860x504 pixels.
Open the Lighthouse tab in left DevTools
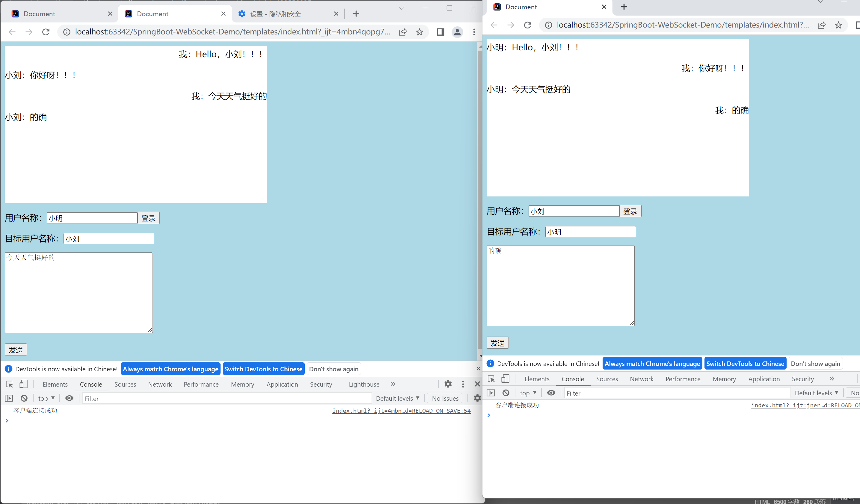[x=364, y=384]
